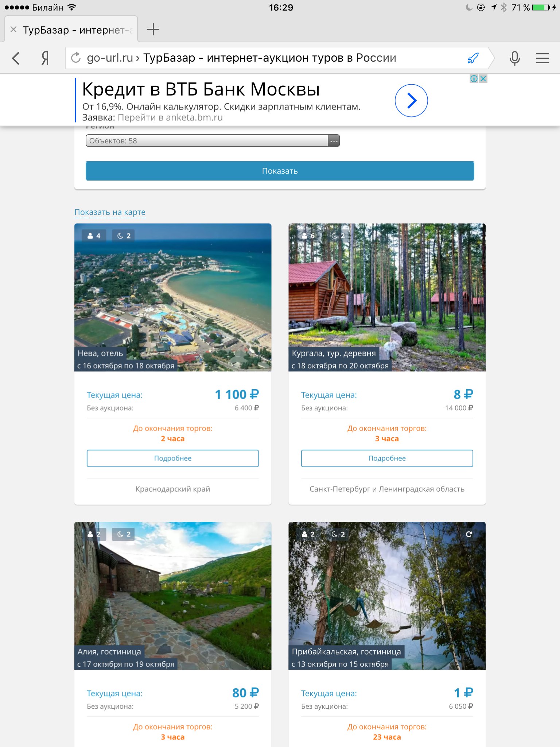Open Показать на карте link
560x747 pixels.
[110, 212]
